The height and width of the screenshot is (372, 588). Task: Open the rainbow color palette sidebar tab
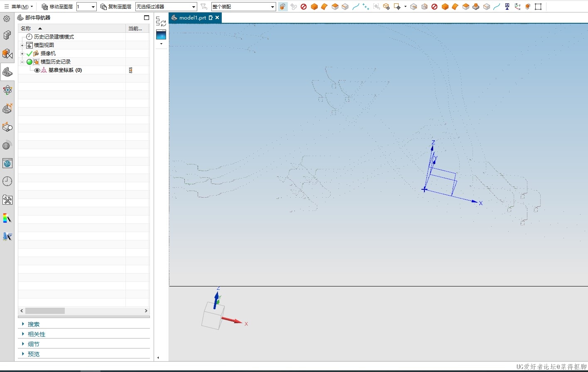7,218
